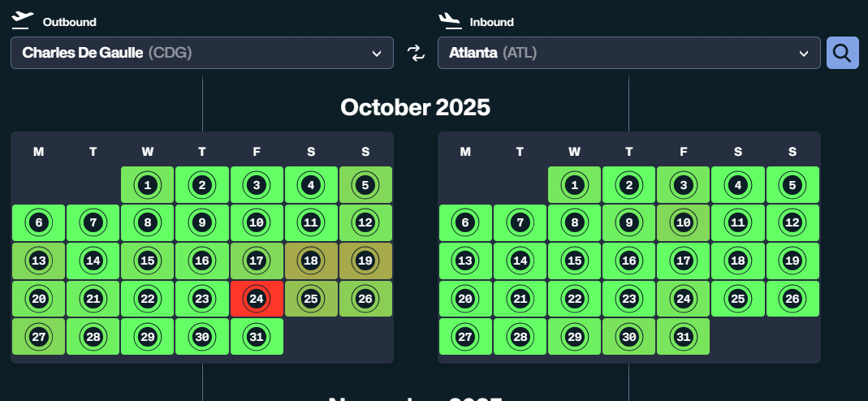Choose October 22 in inbound calendar
The height and width of the screenshot is (401, 868).
coord(574,299)
